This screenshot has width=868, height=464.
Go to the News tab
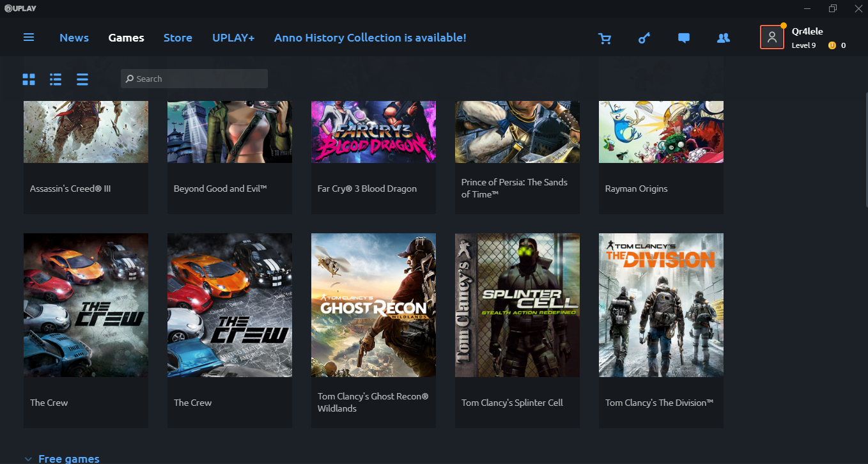[74, 38]
